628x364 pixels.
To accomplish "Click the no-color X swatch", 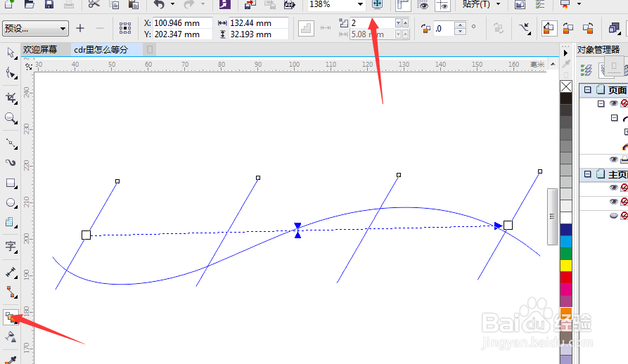I will tap(566, 86).
